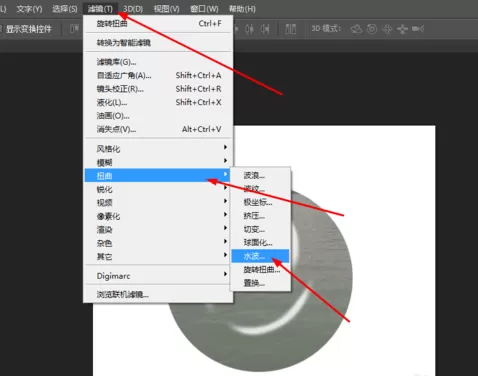Screen dimensions: 478x376
Task: Open 滤镜库(G)... filter gallery
Action: point(158,62)
